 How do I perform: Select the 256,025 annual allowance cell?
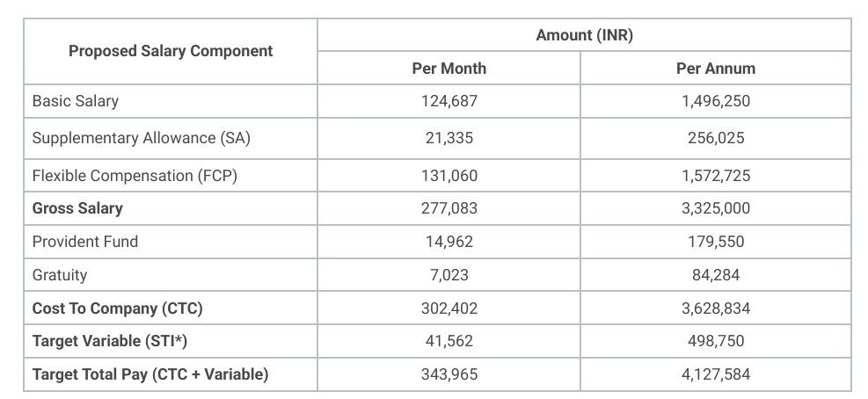click(x=716, y=138)
